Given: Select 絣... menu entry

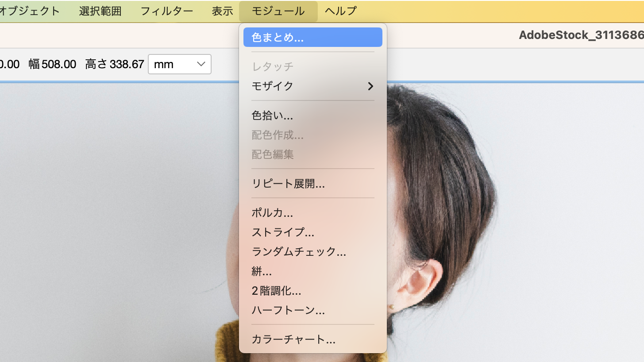Looking at the screenshot, I should click(x=262, y=271).
